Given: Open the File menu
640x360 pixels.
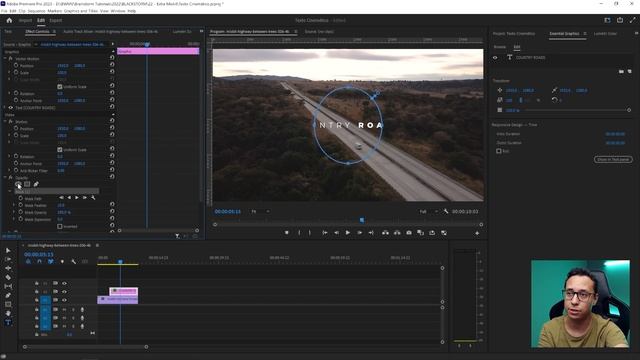Looking at the screenshot, I should tap(4, 11).
